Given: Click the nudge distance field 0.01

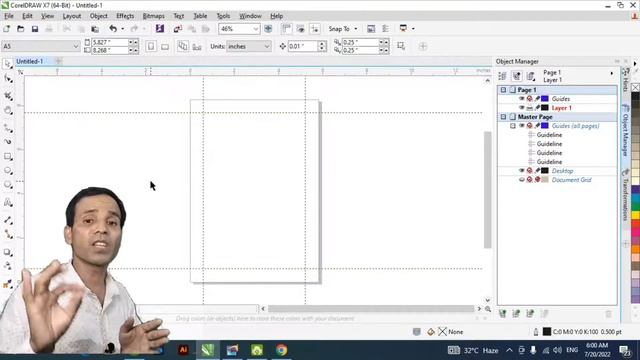Looking at the screenshot, I should [x=302, y=46].
